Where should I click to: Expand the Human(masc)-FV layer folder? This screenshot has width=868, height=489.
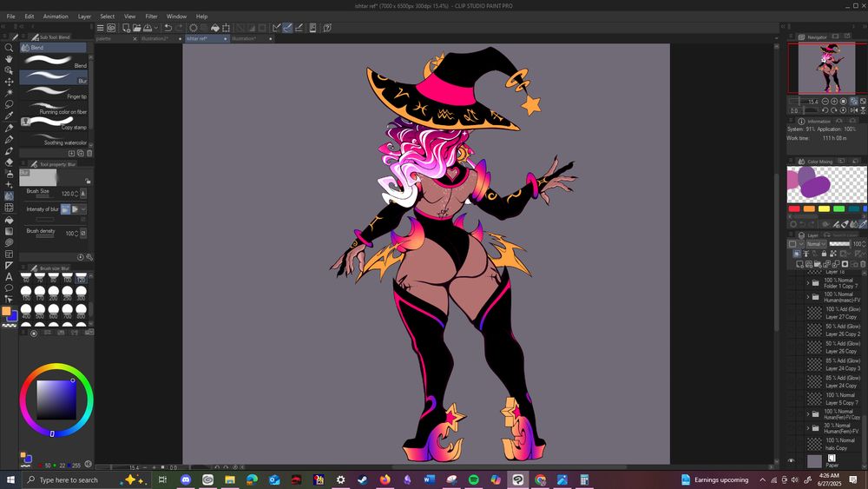point(807,297)
